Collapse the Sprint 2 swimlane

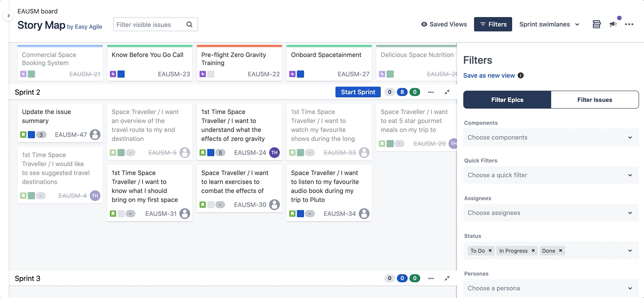447,92
